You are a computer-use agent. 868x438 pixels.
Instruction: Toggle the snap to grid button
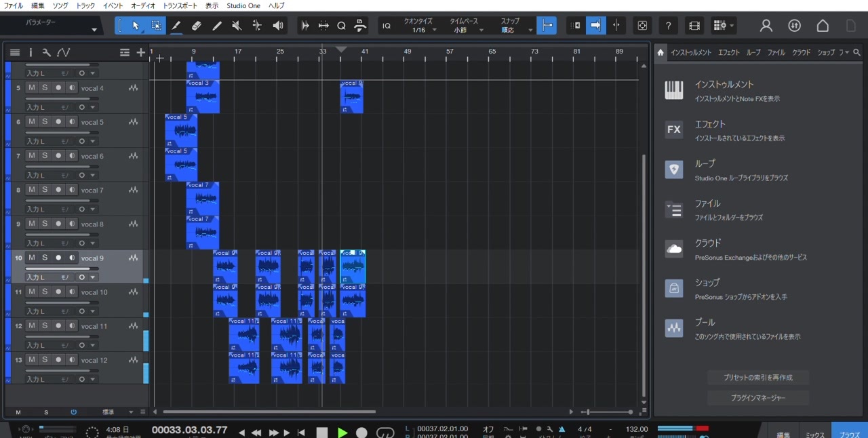point(547,26)
